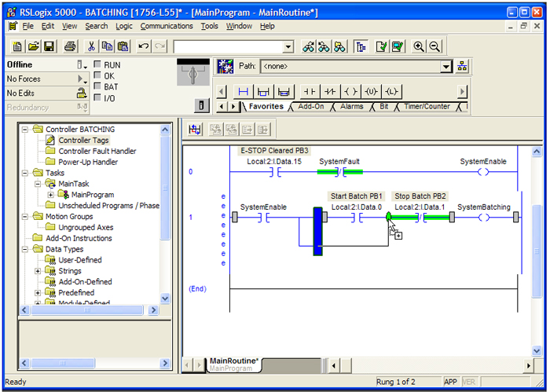Select Ungrouped Axes folder

click(86, 228)
